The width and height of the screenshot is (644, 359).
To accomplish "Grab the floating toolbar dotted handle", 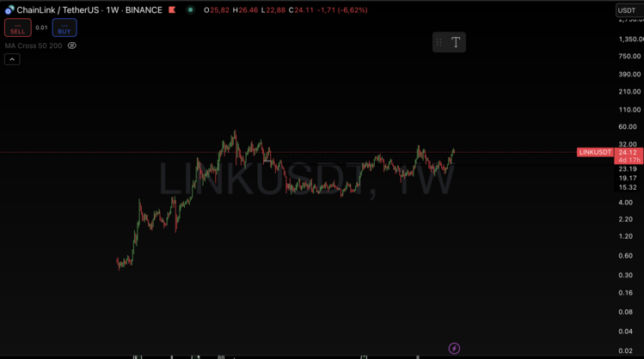I will click(x=439, y=42).
